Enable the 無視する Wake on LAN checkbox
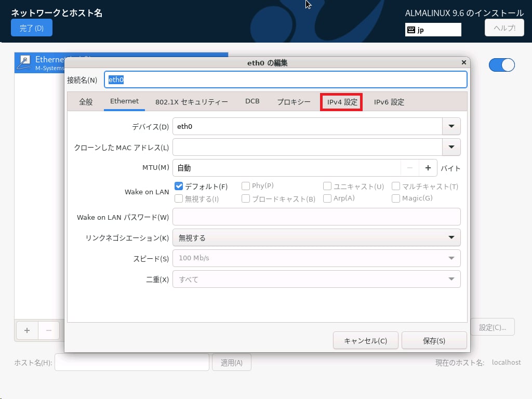Viewport: 532px width, 399px height. coord(179,198)
